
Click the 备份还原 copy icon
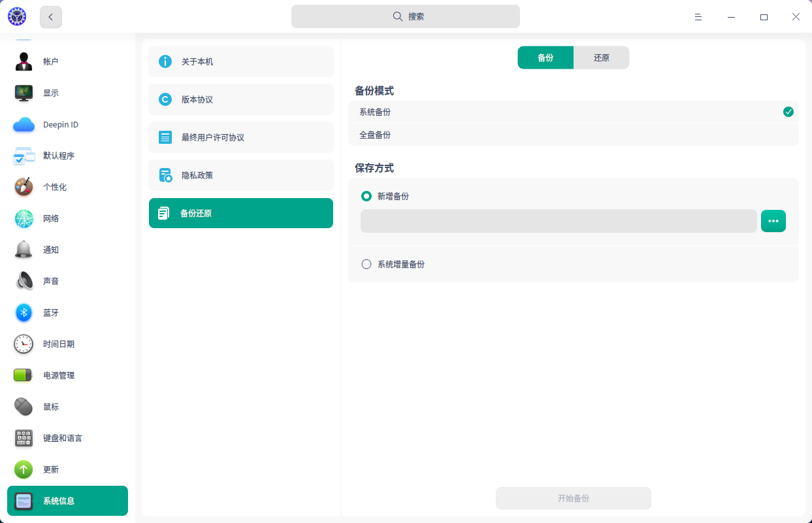click(164, 213)
